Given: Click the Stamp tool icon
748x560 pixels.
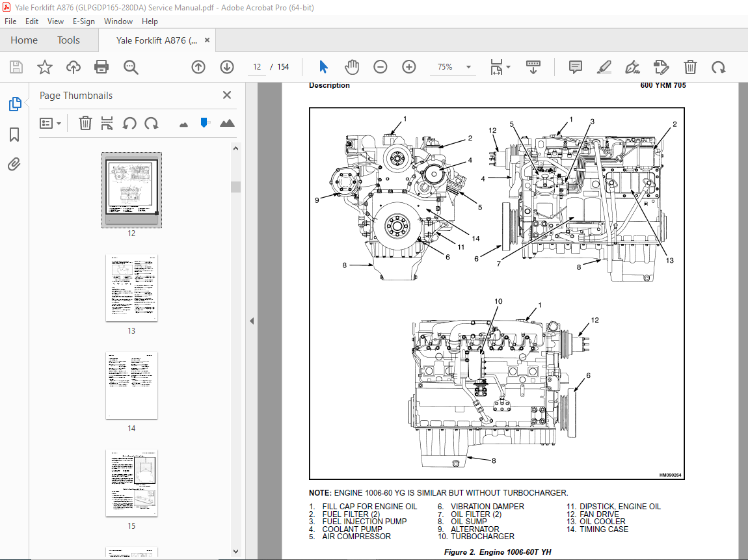Looking at the screenshot, I should tap(661, 67).
